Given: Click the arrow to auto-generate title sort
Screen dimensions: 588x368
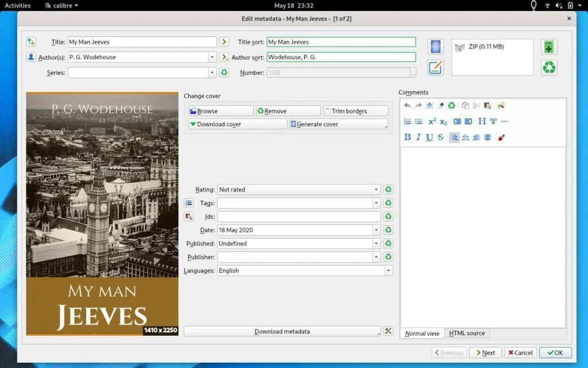Looking at the screenshot, I should [x=224, y=41].
